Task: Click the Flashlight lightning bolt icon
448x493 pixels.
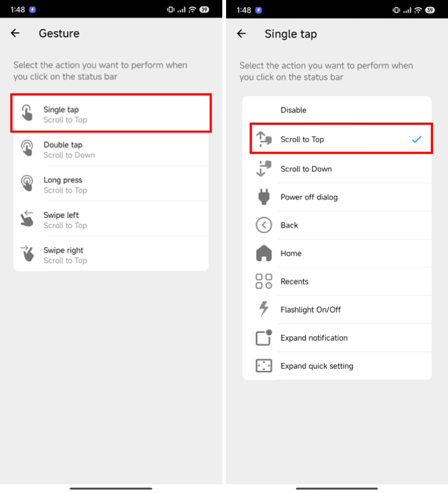Action: [264, 309]
